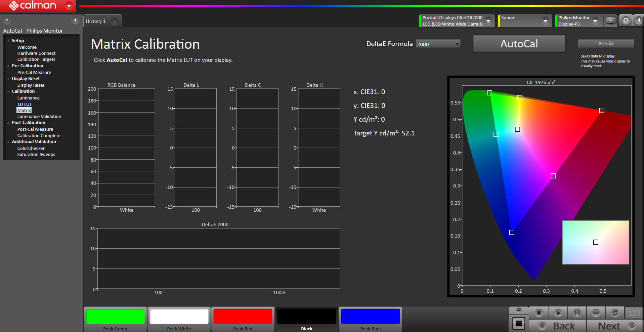Image resolution: width=644 pixels, height=332 pixels.
Task: Click the RGB Balance chart
Action: [x=127, y=148]
